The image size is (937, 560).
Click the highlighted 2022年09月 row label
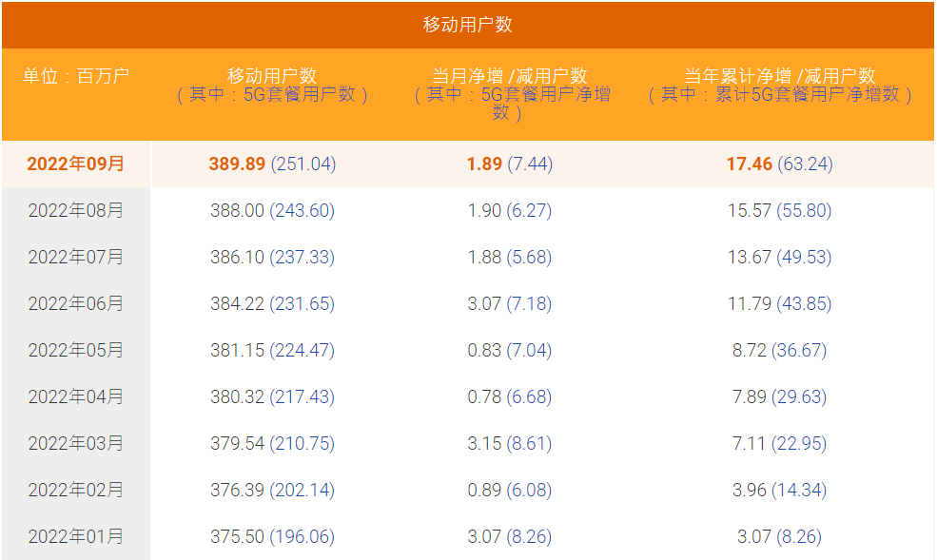(76, 164)
